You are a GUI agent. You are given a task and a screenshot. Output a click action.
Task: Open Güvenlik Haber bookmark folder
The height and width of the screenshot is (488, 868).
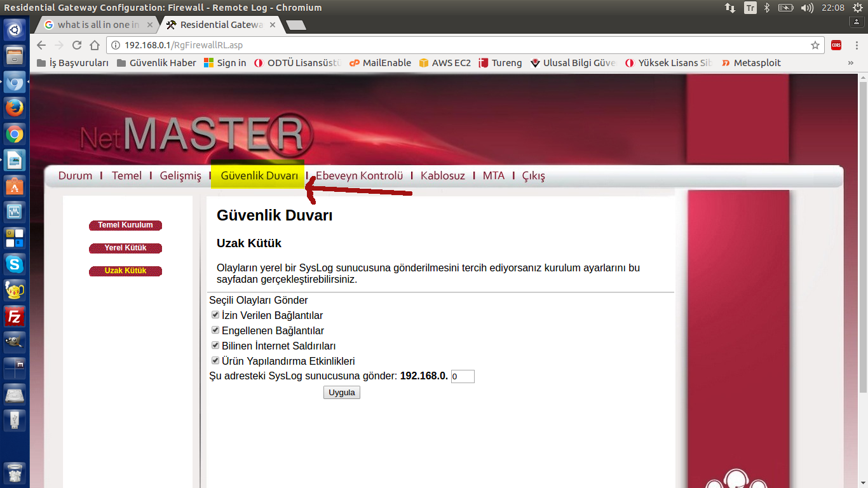point(156,63)
